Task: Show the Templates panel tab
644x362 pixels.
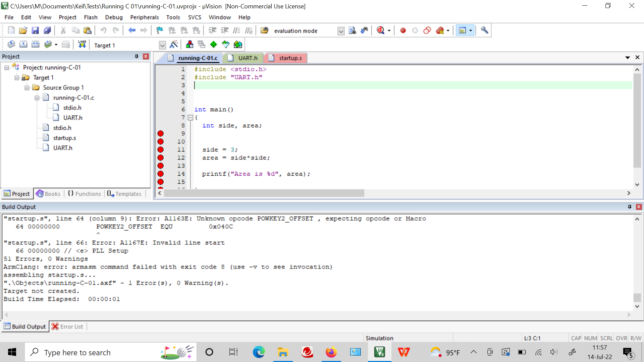Action: coord(124,194)
